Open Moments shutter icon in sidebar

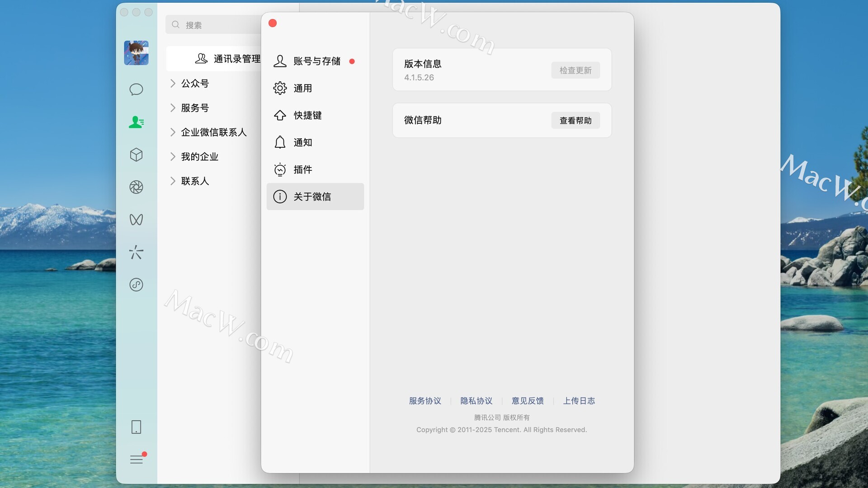[136, 187]
